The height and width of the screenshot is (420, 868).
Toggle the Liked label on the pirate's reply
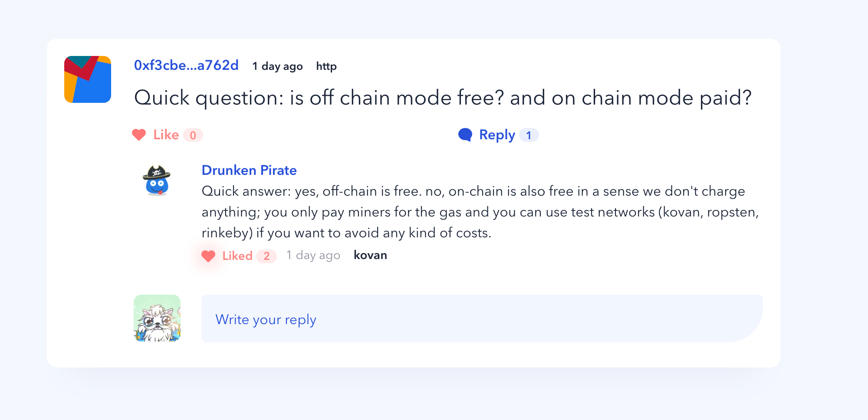237,256
